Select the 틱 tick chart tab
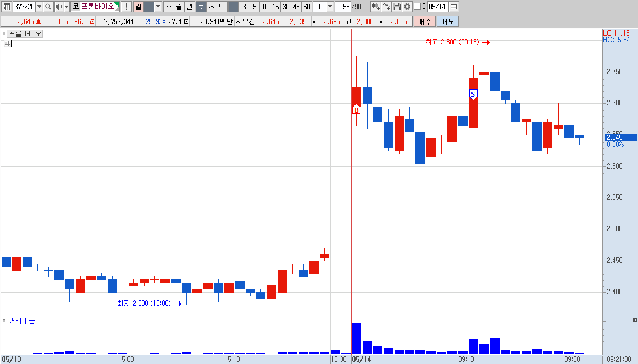Image resolution: width=638 pixels, height=364 pixels. [x=221, y=7]
